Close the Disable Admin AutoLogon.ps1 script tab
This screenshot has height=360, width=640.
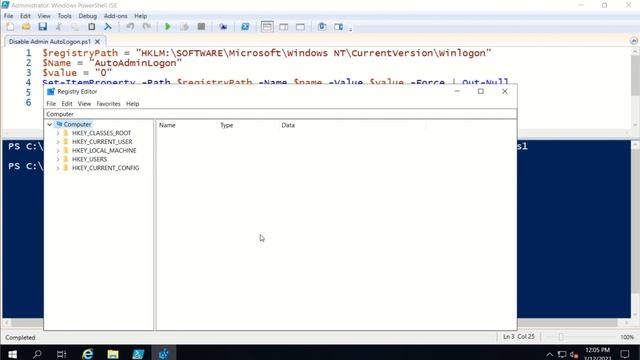point(97,42)
